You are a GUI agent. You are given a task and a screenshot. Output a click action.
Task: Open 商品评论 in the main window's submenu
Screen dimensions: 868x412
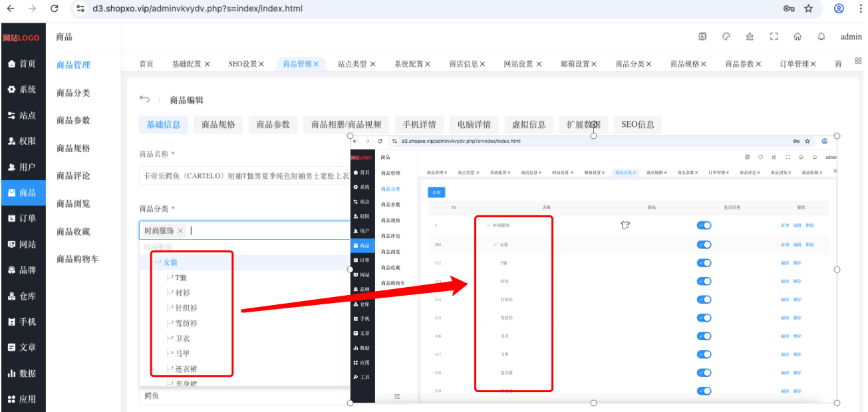(73, 175)
